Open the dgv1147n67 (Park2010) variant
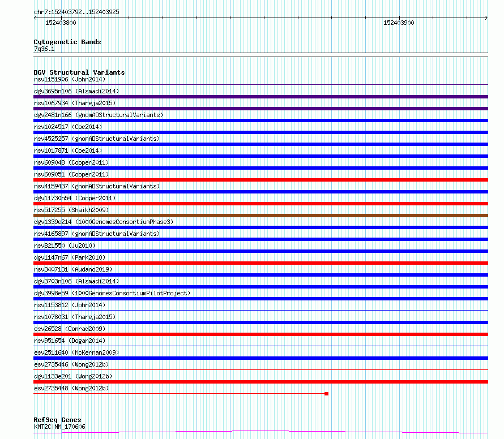504x439 pixels. click(x=70, y=257)
